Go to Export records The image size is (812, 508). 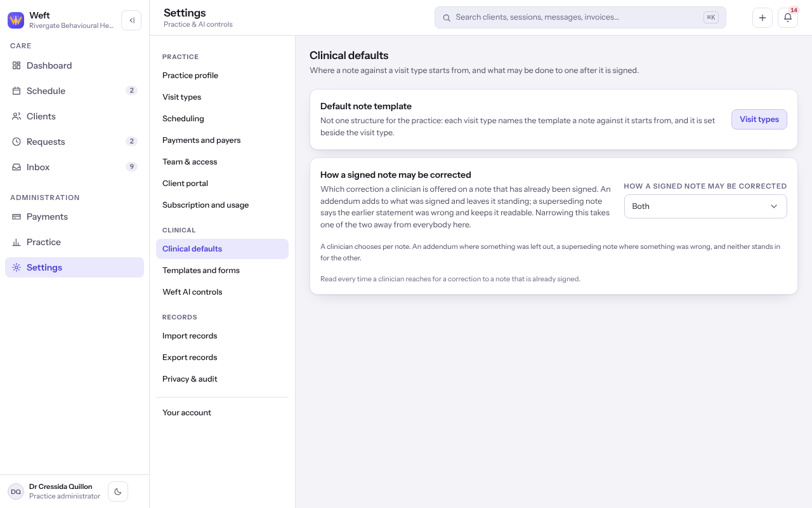[x=222, y=358]
